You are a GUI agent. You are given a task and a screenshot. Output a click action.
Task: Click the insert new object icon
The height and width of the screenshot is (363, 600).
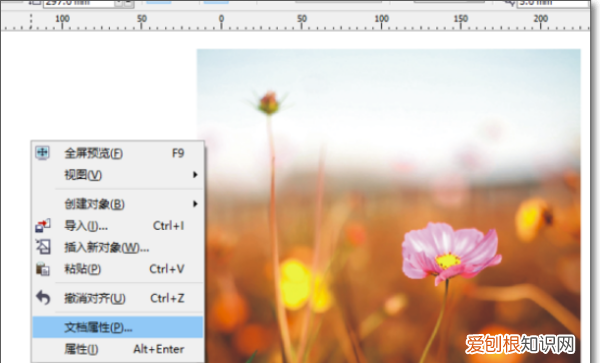click(x=43, y=247)
